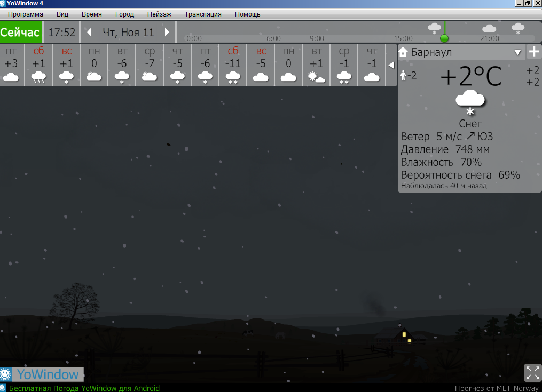Click the green Сейчас button

tap(21, 32)
